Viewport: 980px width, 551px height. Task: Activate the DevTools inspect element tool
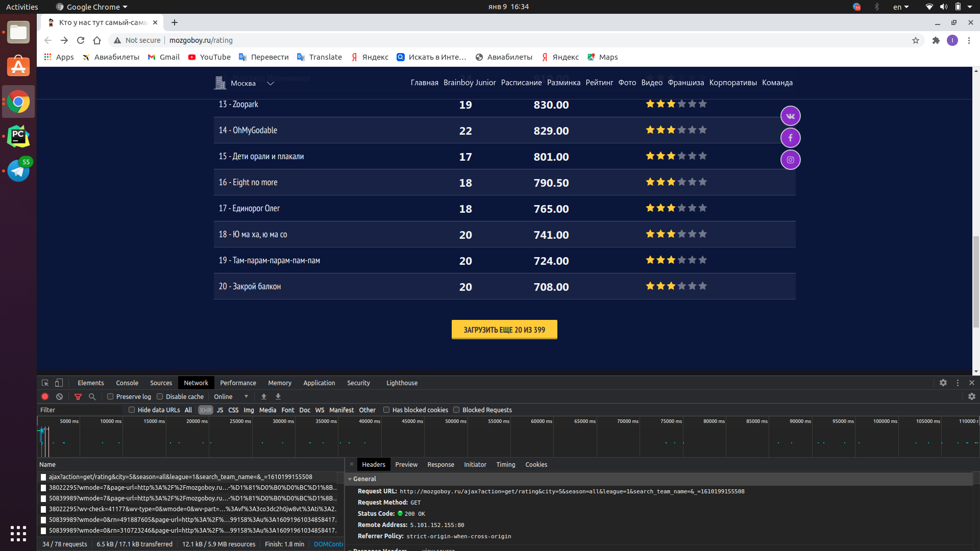click(x=45, y=383)
